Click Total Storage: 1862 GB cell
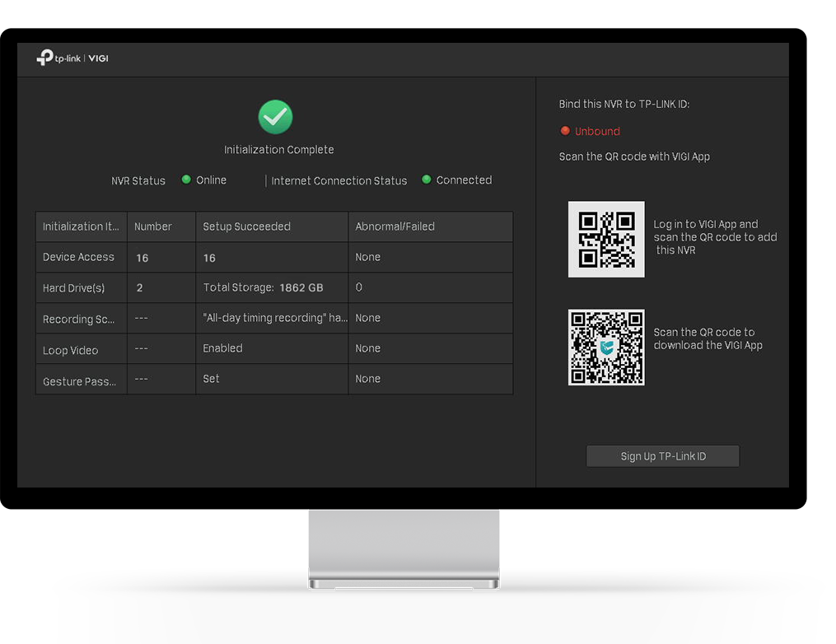The width and height of the screenshot is (836, 644). tap(272, 288)
